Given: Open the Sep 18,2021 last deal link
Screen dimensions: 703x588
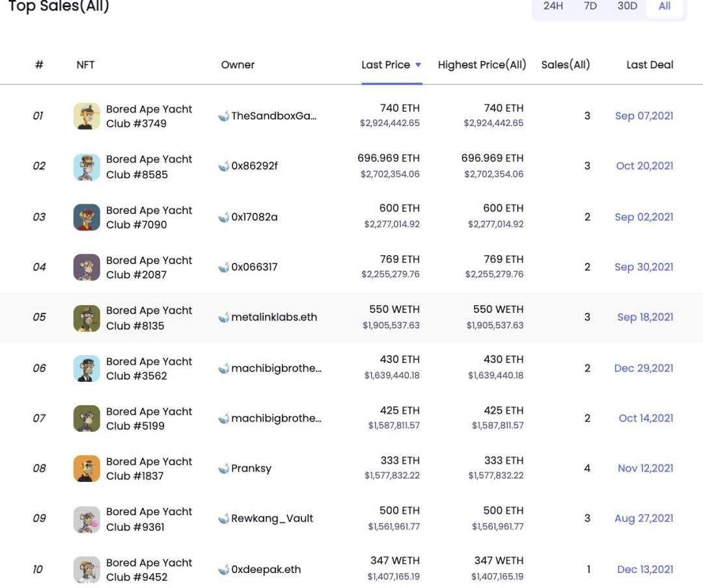Looking at the screenshot, I should [645, 317].
